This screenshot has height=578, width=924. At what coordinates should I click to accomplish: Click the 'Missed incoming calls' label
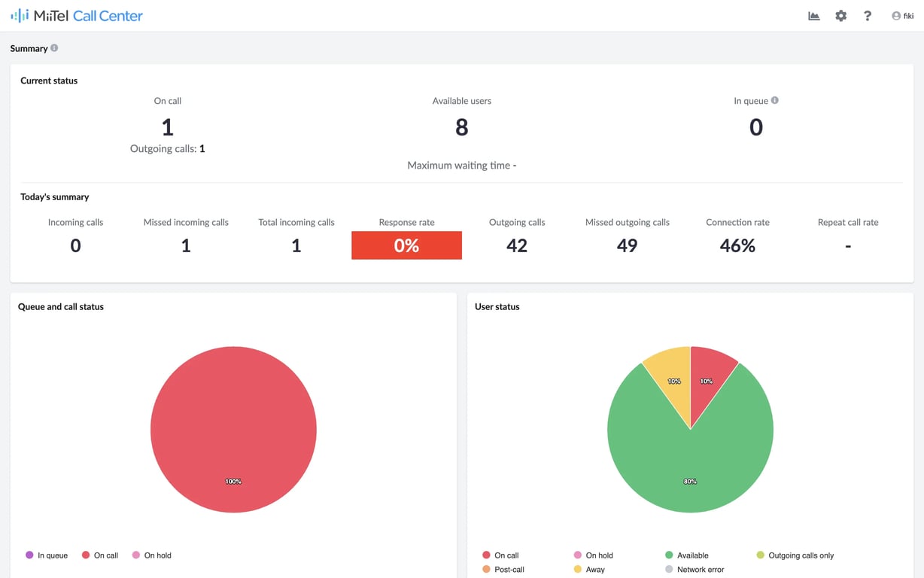click(x=186, y=222)
